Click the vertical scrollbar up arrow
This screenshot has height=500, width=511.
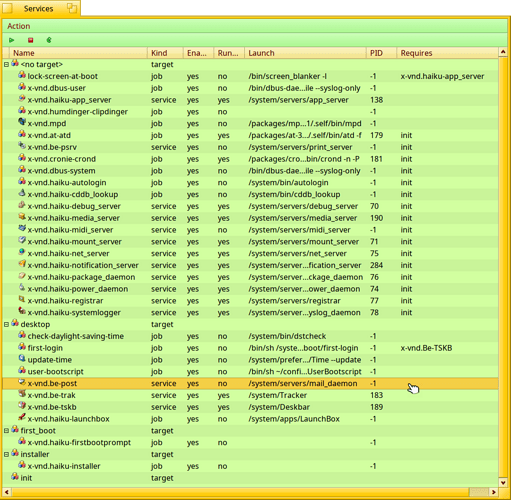[x=503, y=52]
